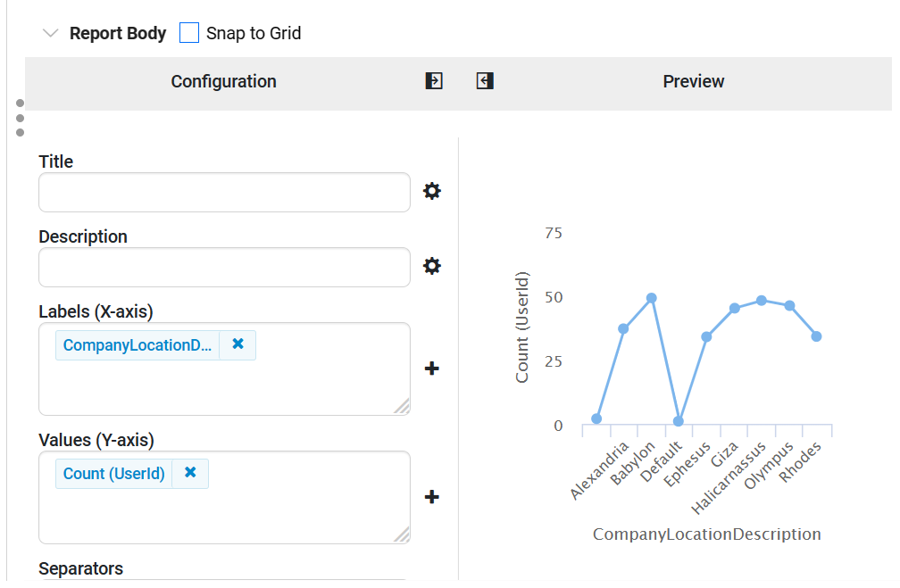This screenshot has height=588, width=900.
Task: Collapse the Report Body section chevron
Action: [50, 33]
